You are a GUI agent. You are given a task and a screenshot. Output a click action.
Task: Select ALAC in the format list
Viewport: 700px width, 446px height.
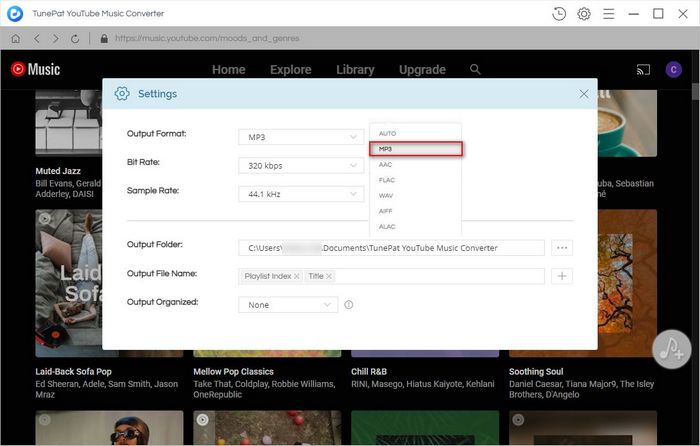point(416,227)
